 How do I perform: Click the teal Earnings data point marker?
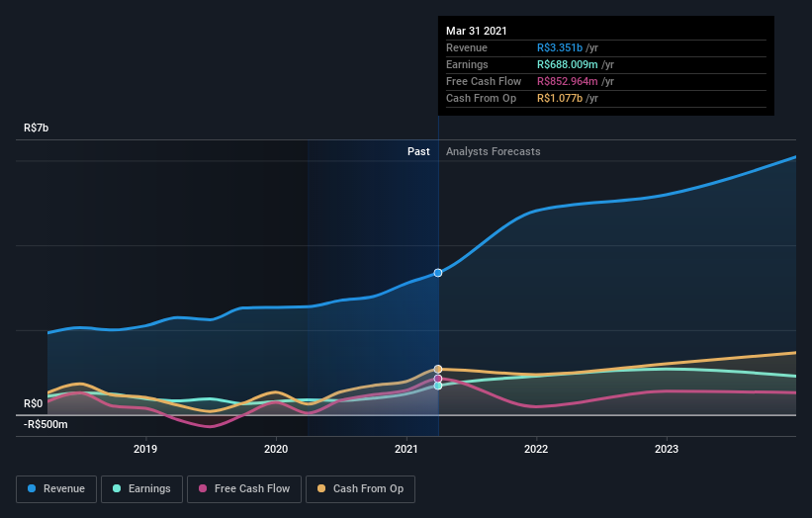(438, 386)
